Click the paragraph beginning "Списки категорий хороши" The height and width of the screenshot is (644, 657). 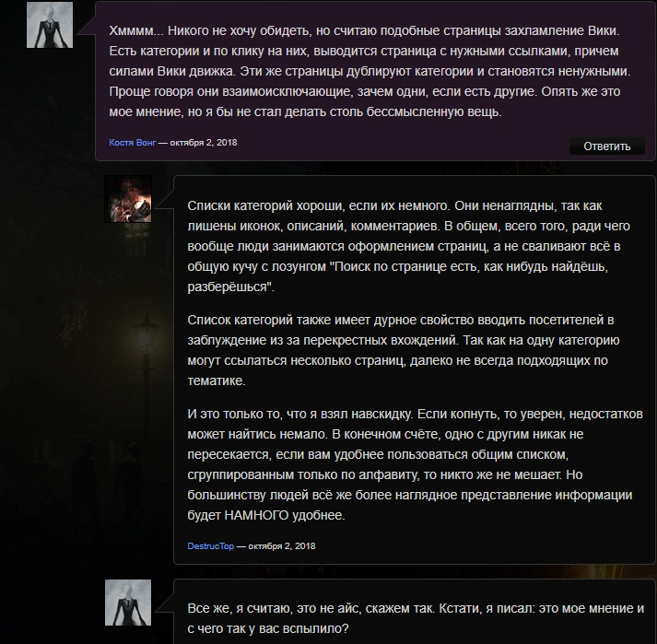[x=408, y=246]
